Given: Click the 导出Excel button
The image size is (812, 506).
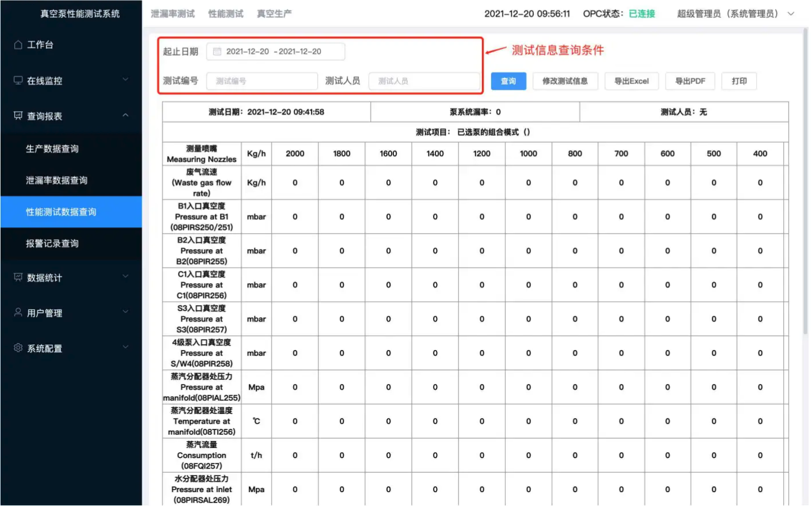Looking at the screenshot, I should pyautogui.click(x=631, y=81).
